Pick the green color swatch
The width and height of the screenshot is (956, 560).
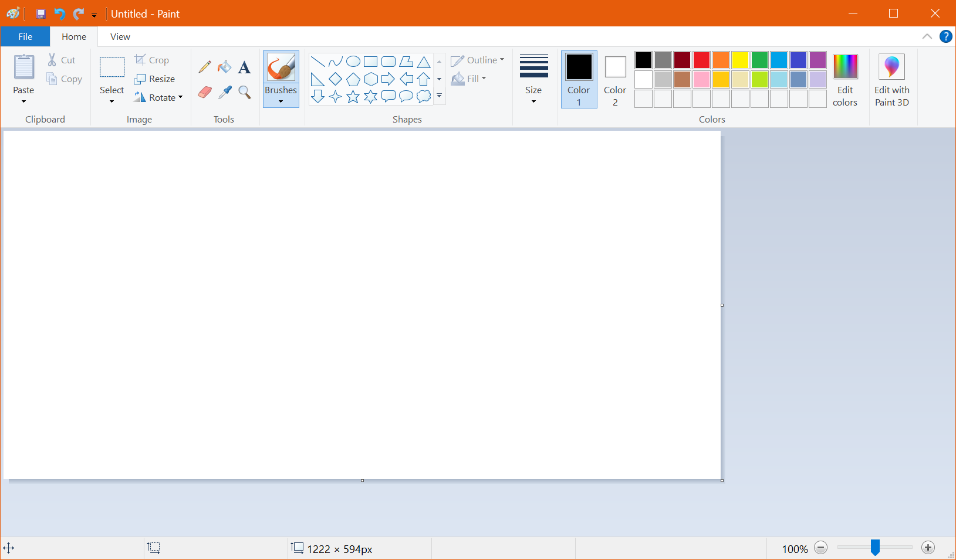759,60
